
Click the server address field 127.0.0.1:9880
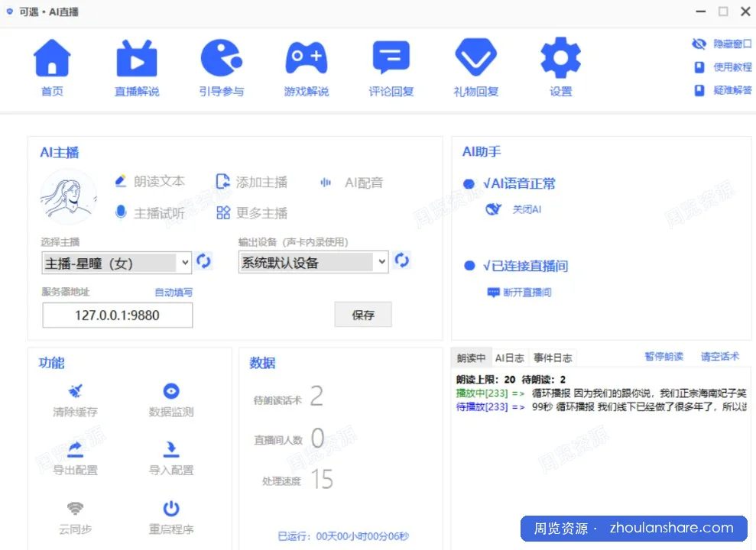[x=117, y=315]
